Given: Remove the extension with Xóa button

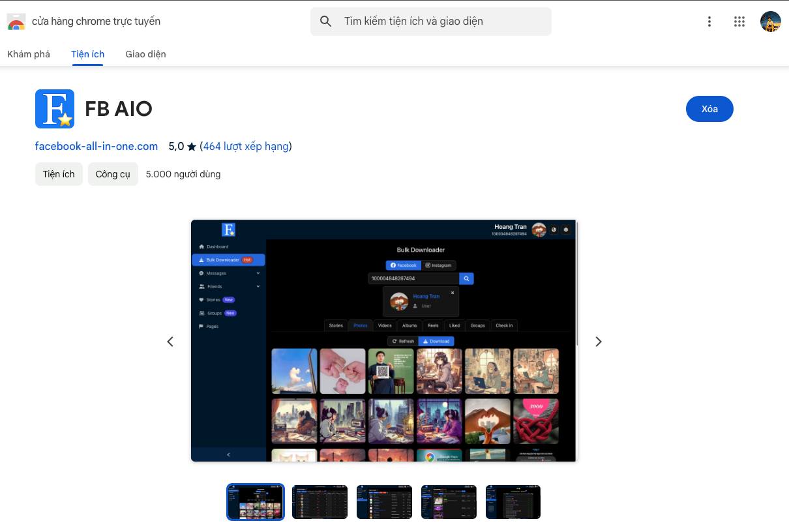Looking at the screenshot, I should [709, 109].
